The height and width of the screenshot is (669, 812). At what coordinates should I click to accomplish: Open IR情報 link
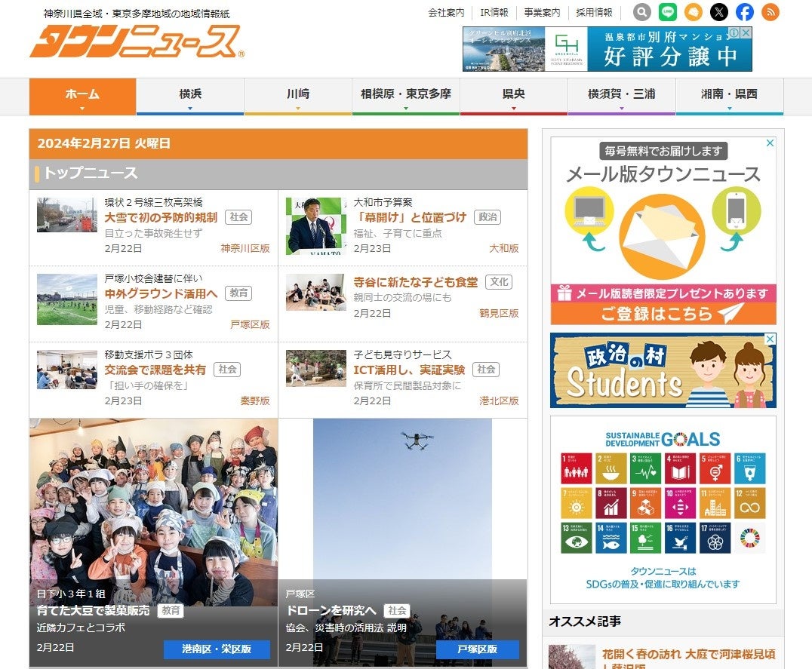pos(494,12)
